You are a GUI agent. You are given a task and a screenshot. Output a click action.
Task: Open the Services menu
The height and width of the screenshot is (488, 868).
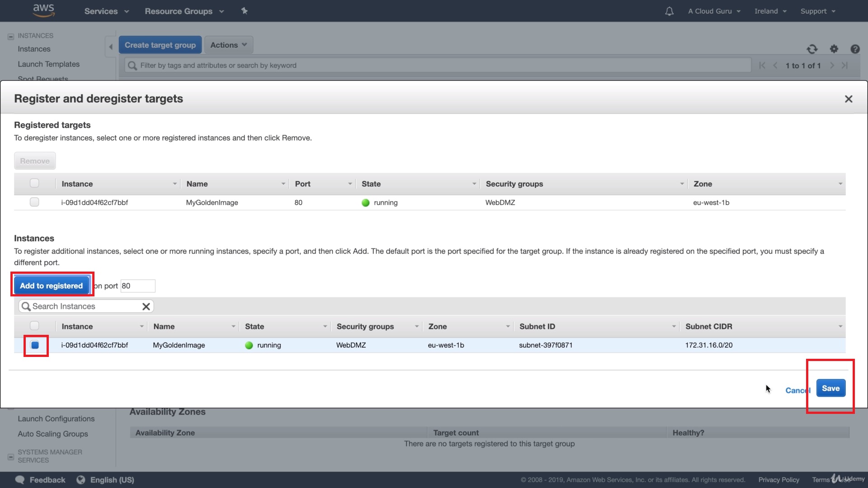point(106,11)
